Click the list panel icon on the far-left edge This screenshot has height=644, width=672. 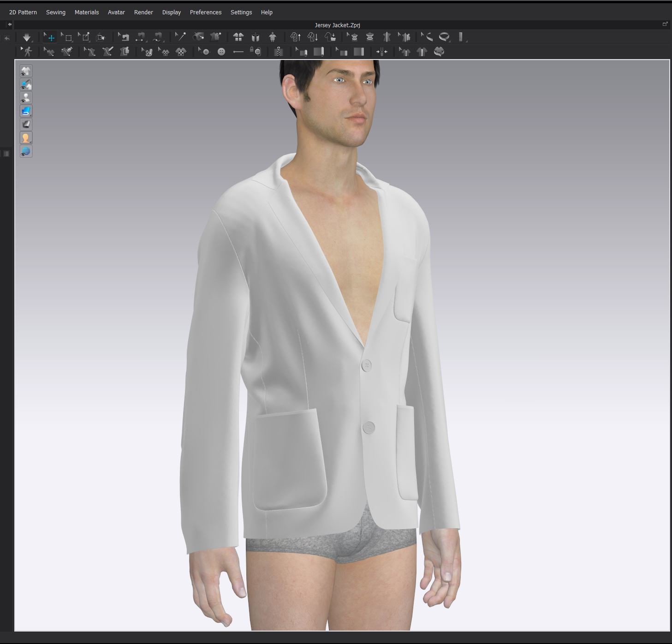[6, 153]
